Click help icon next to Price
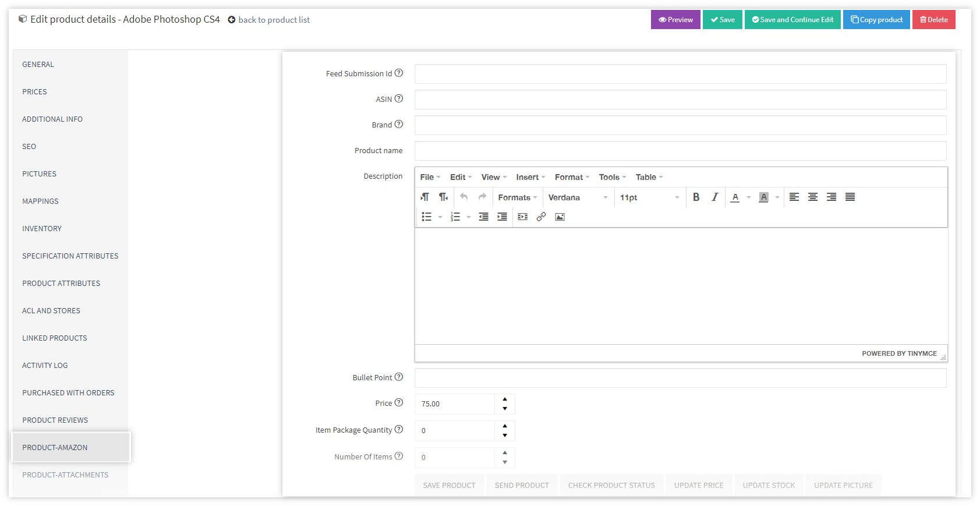980x506 pixels. (x=399, y=402)
